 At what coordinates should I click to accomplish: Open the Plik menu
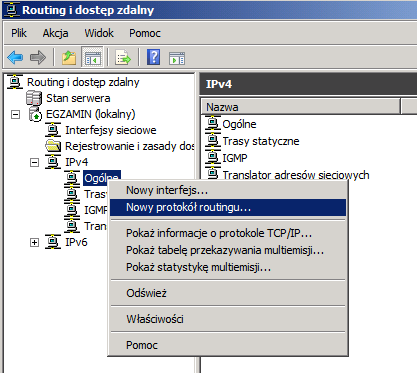19,33
